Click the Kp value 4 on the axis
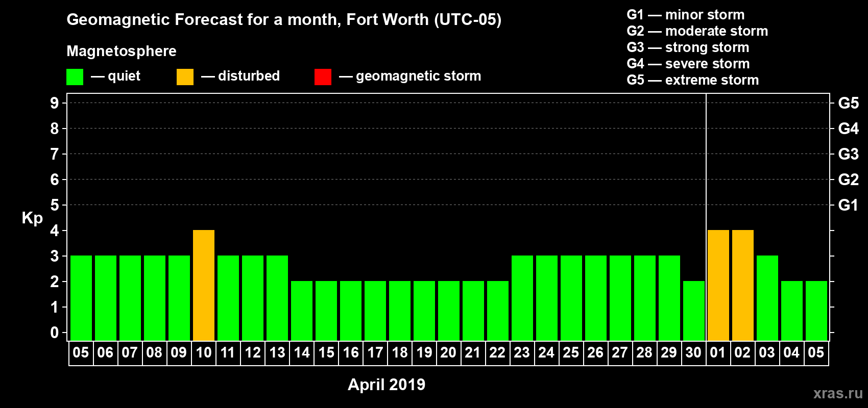868x408 pixels. point(55,231)
